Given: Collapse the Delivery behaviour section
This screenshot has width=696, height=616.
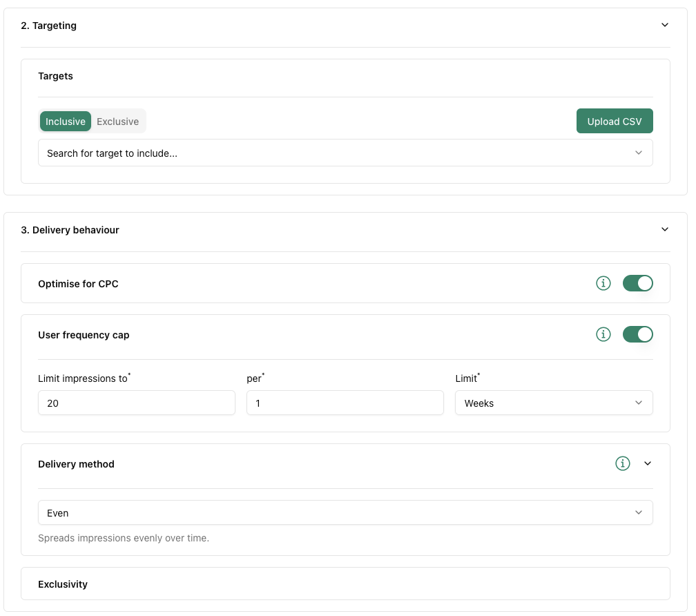Looking at the screenshot, I should [x=665, y=229].
